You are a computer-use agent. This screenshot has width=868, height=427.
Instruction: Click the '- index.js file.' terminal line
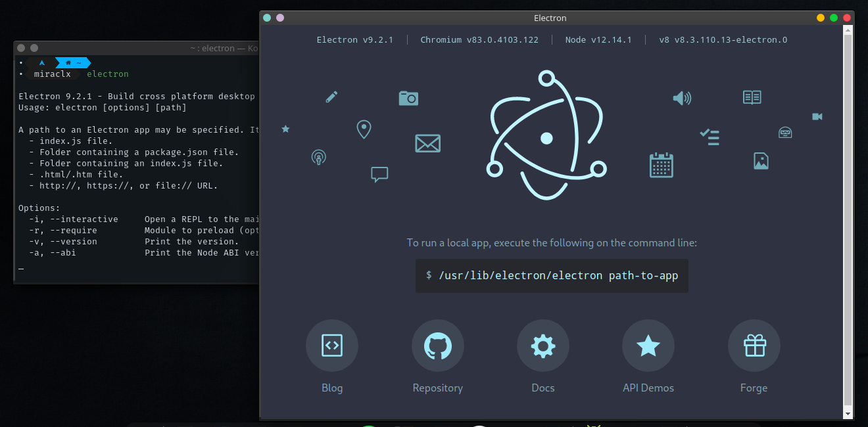tap(71, 141)
